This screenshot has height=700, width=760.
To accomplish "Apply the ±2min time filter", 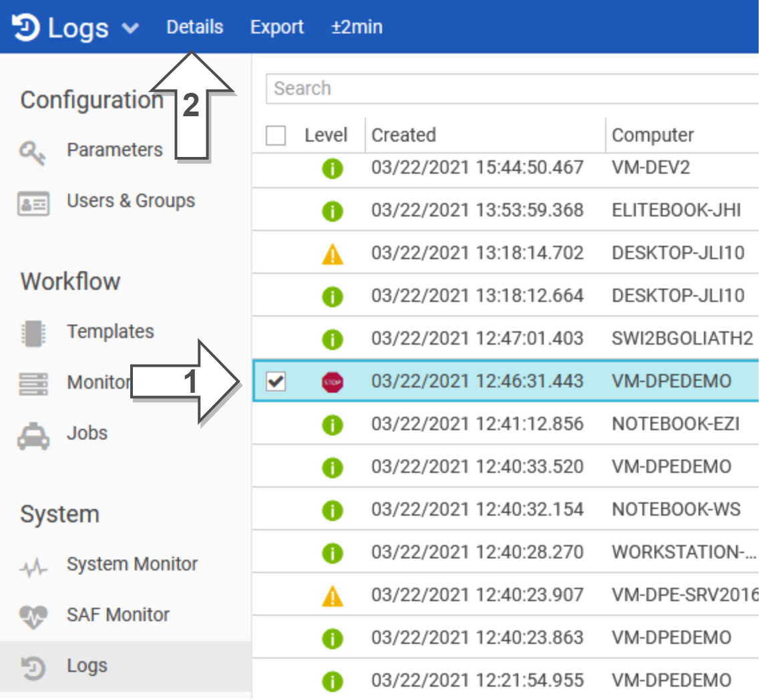I will tap(357, 27).
